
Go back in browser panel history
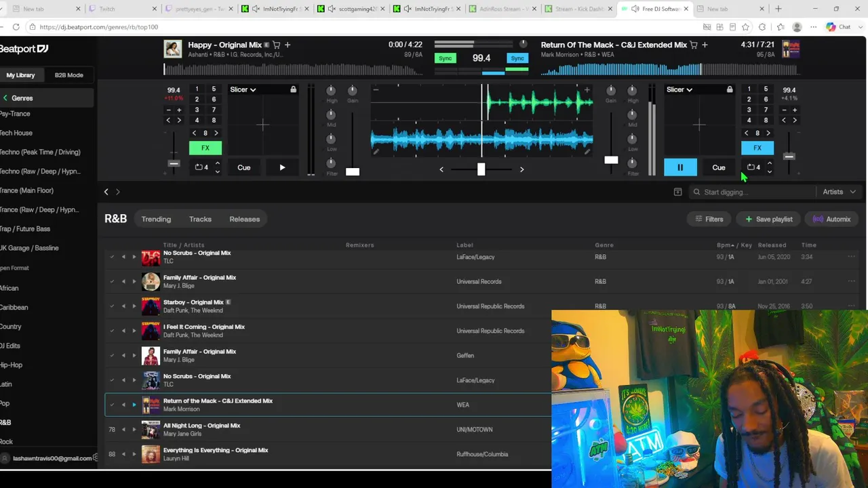pos(106,192)
